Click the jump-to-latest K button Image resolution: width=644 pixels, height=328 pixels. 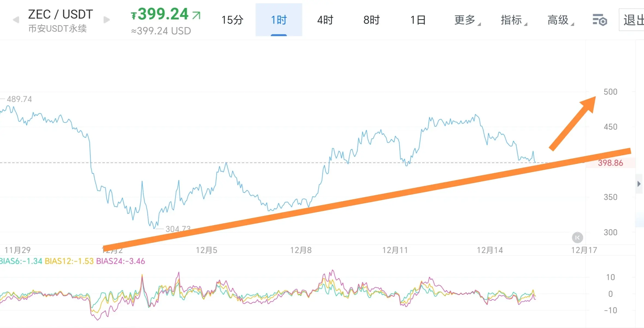click(x=577, y=237)
